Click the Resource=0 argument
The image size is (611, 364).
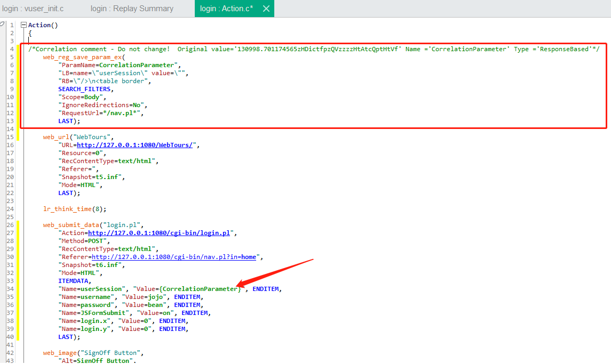(82, 153)
